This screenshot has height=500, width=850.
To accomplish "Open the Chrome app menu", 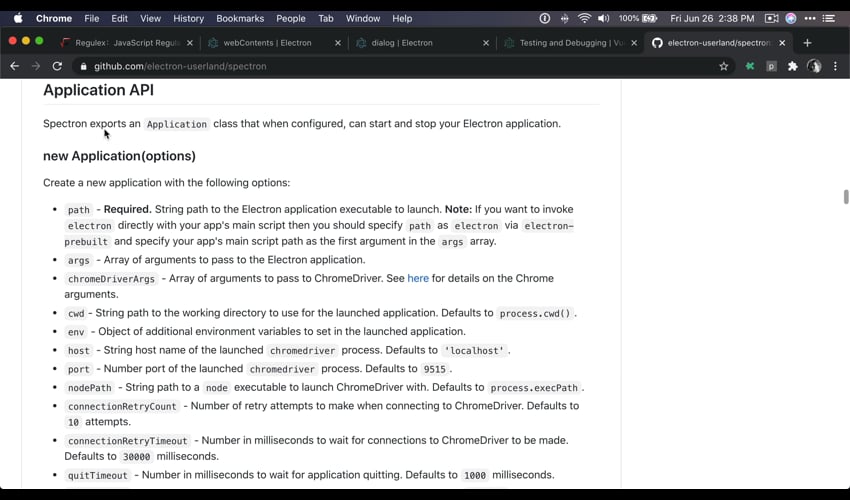I will [54, 18].
